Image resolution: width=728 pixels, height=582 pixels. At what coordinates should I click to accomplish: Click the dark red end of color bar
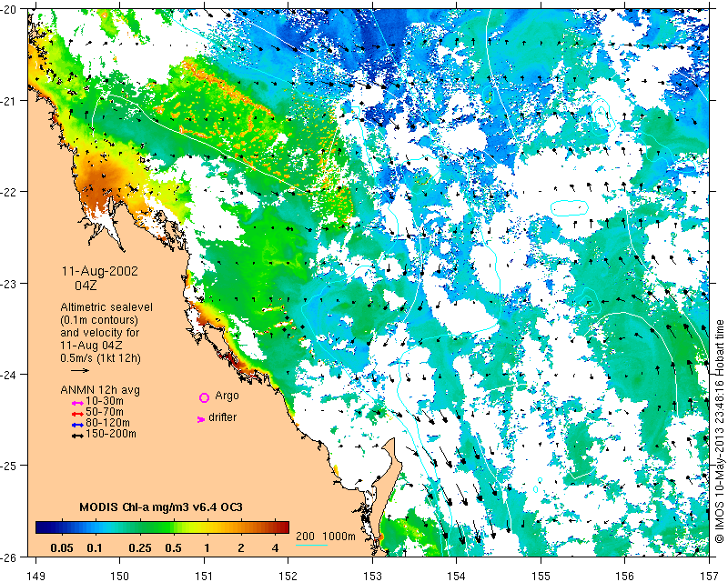[284, 527]
